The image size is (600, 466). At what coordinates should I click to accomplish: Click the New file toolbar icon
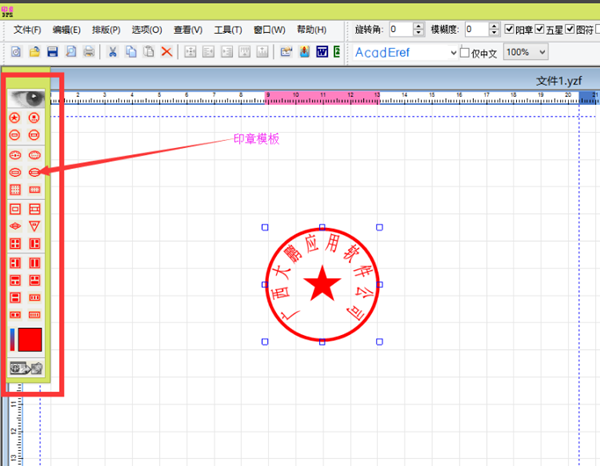click(16, 52)
